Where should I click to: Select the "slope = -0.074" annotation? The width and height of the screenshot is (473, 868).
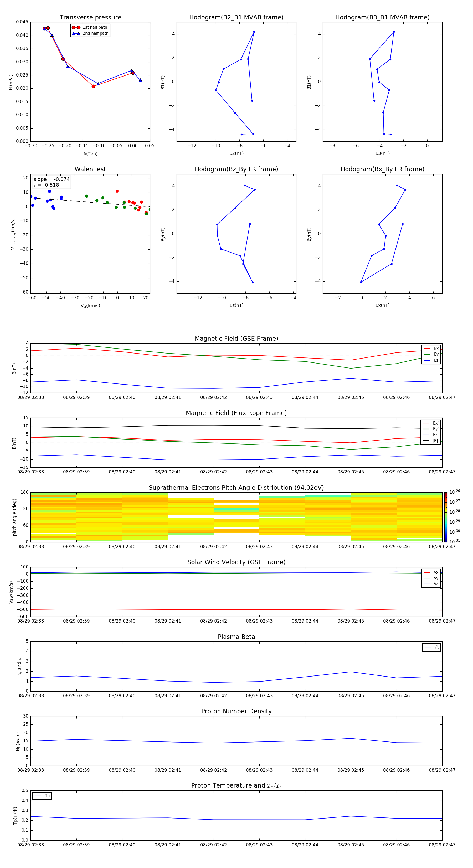click(x=52, y=179)
